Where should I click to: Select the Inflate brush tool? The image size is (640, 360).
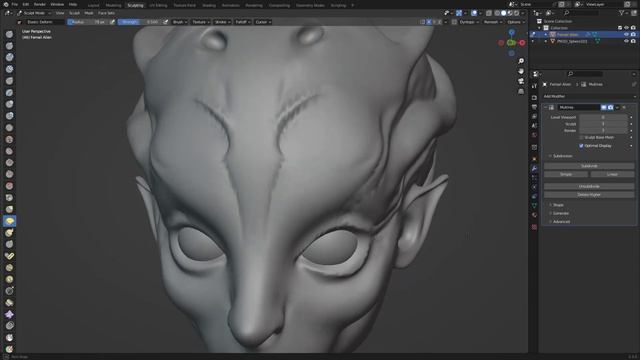click(x=9, y=104)
